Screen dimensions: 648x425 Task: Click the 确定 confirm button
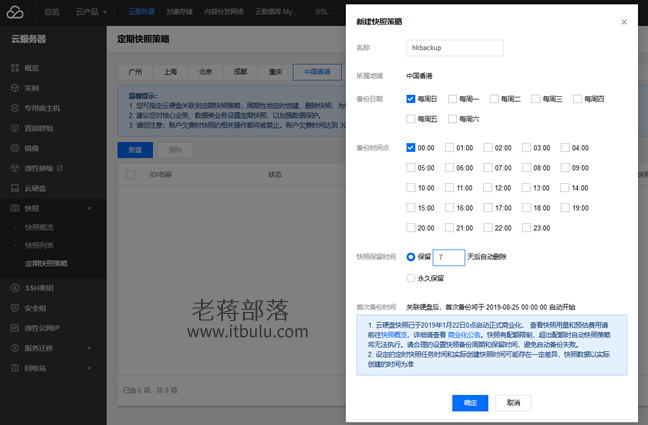coord(470,403)
